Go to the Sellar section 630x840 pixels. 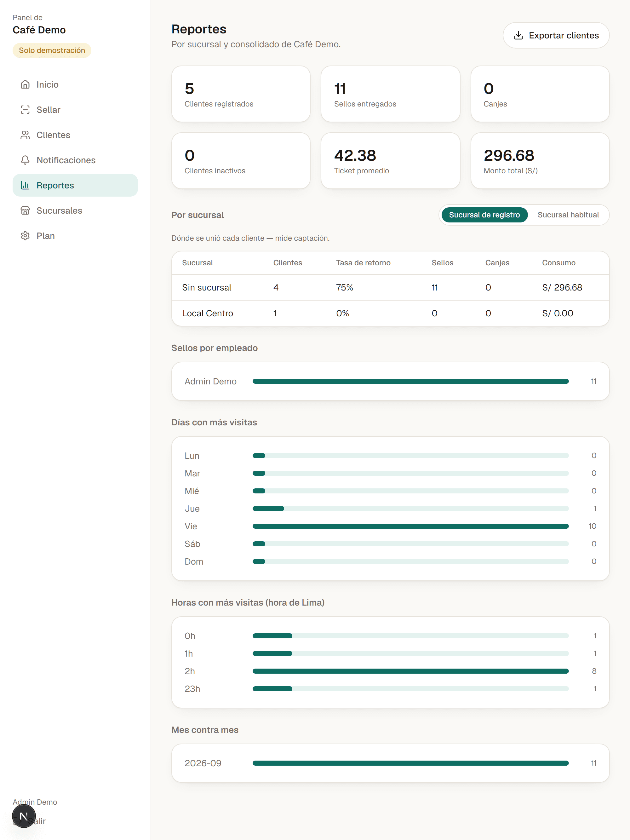75,110
